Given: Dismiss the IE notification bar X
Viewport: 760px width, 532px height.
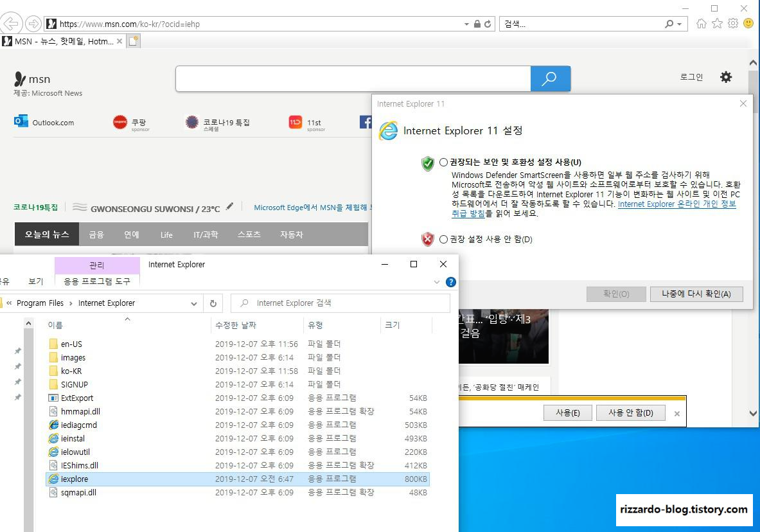Looking at the screenshot, I should (x=677, y=414).
